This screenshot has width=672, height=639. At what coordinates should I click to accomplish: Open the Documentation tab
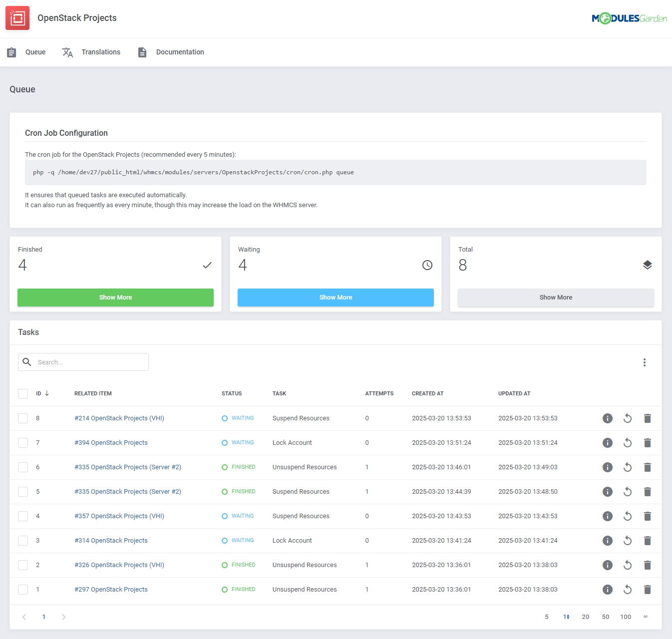click(x=171, y=52)
